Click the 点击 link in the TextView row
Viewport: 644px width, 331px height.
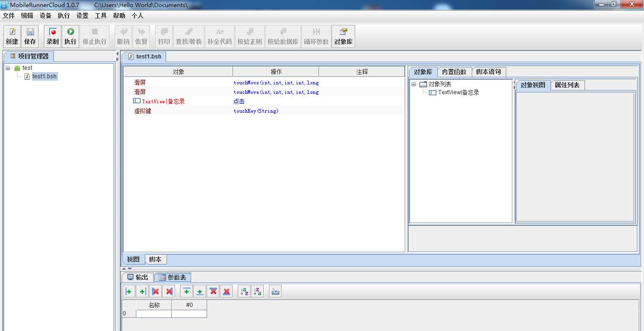(239, 101)
